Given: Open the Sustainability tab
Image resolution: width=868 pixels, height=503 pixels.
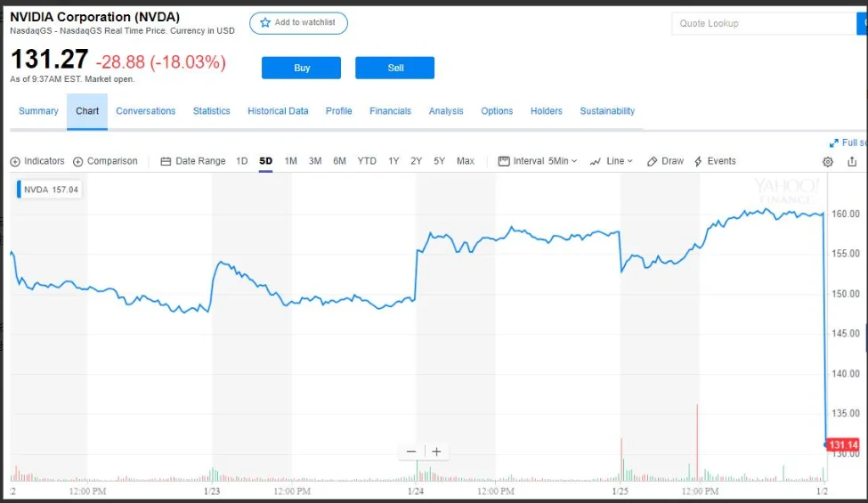Looking at the screenshot, I should click(607, 111).
